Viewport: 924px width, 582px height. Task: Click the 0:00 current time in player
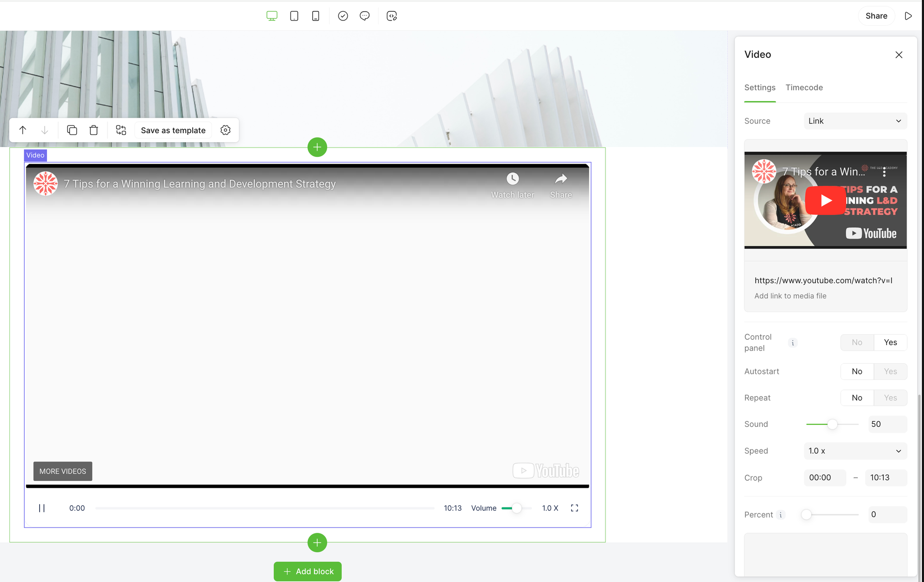click(77, 508)
